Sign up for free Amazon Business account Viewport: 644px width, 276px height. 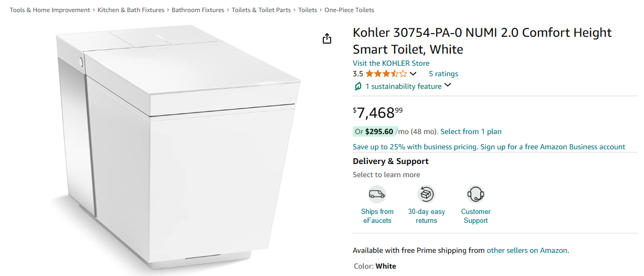[553, 147]
